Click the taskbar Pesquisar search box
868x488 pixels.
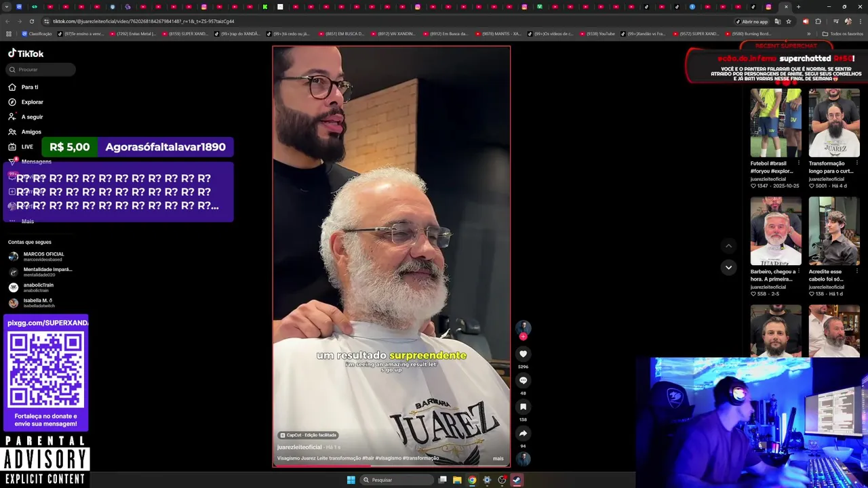click(397, 480)
